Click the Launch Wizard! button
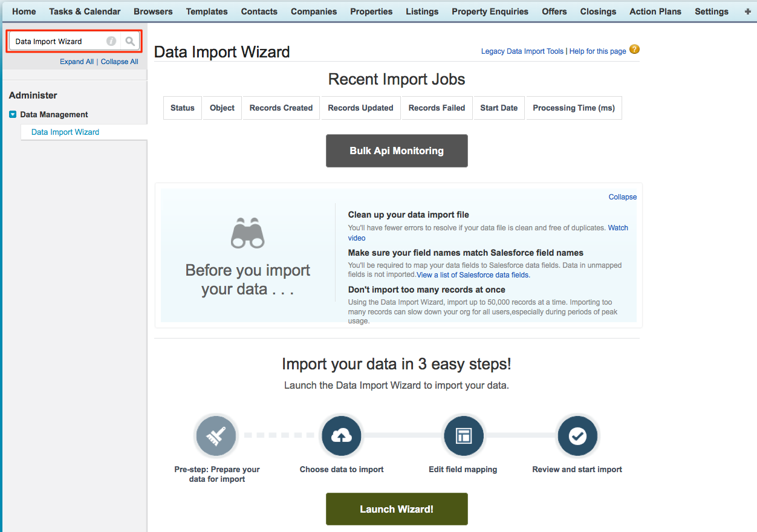The height and width of the screenshot is (532, 757). point(397,509)
